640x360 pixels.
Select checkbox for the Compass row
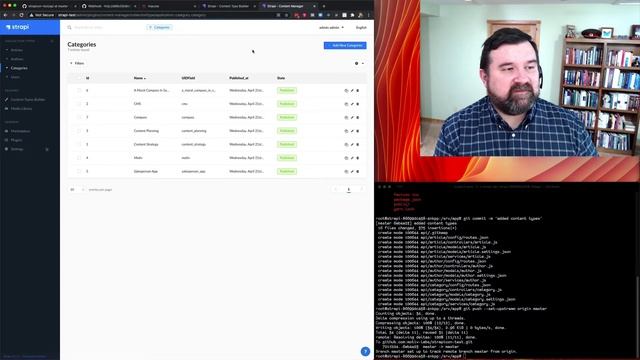(79, 117)
